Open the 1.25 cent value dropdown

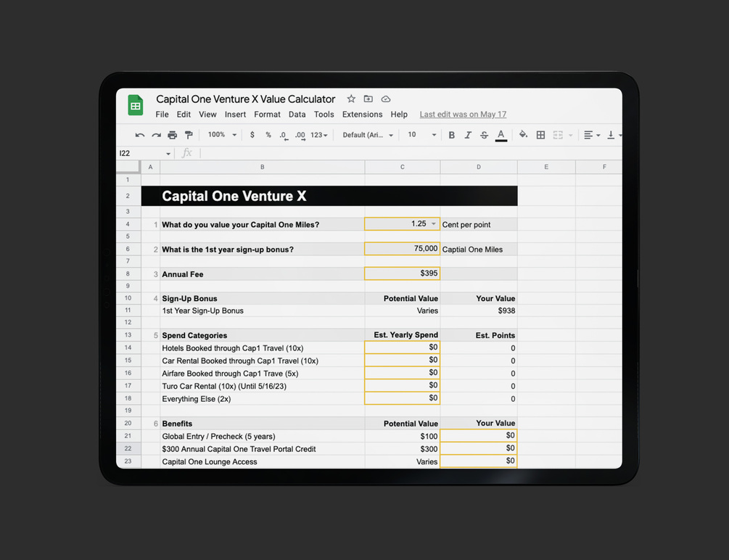tap(433, 224)
